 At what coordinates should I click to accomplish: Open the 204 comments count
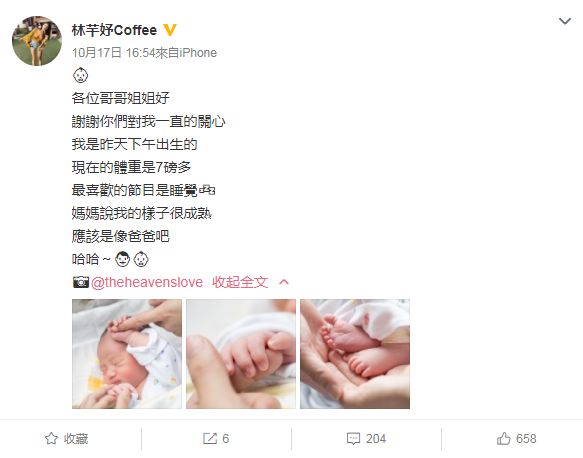[376, 439]
